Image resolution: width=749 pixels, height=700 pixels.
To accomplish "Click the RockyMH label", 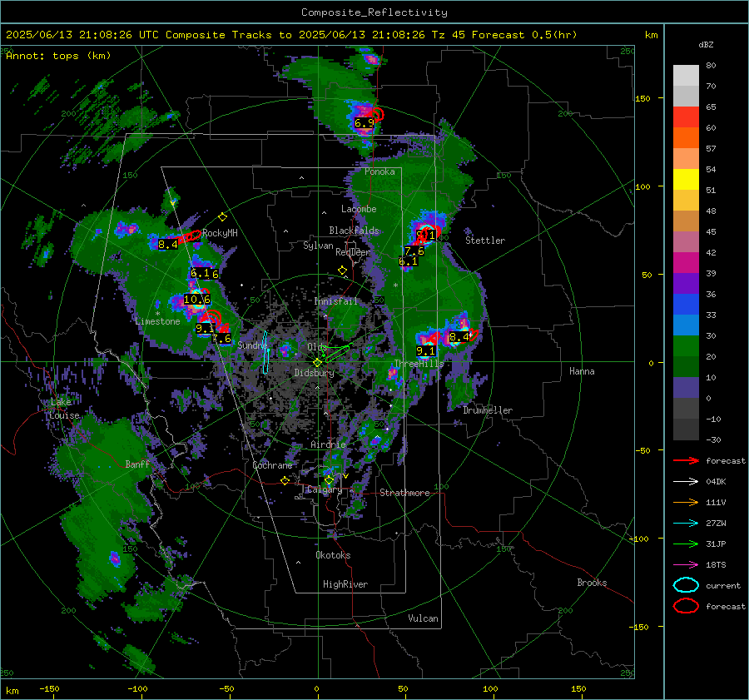I will (x=220, y=233).
